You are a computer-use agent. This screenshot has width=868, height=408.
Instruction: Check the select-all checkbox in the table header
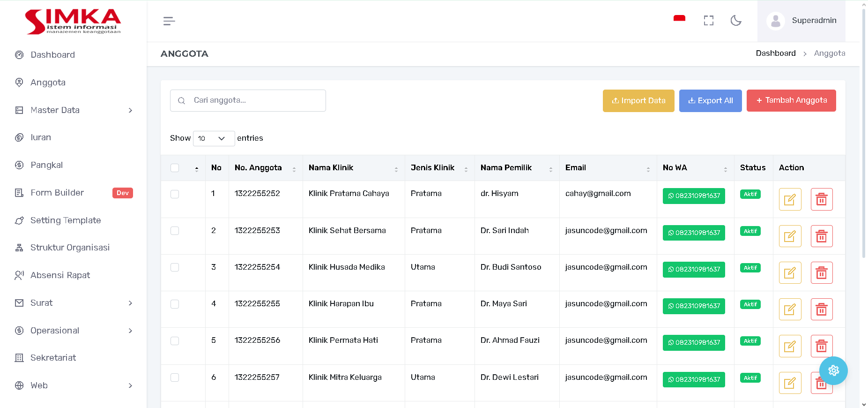175,168
